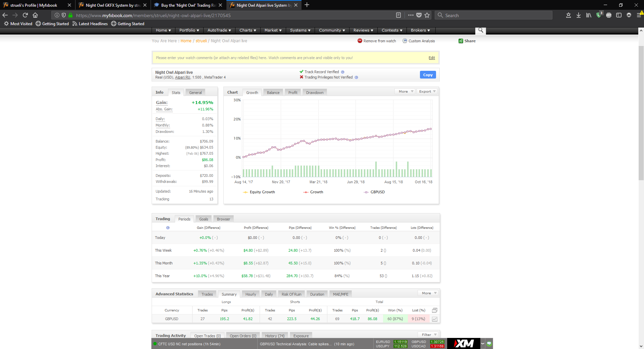Click extension shield icon with badge

point(599,15)
